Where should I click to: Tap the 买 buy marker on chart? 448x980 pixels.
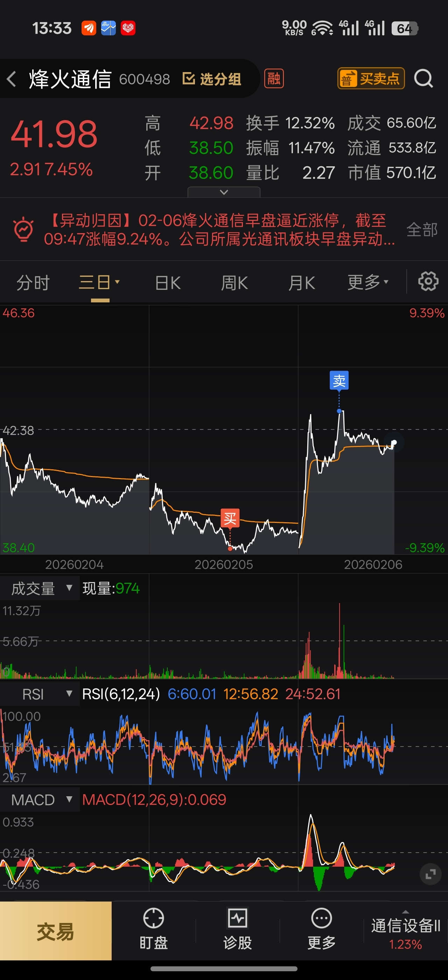pos(230,518)
